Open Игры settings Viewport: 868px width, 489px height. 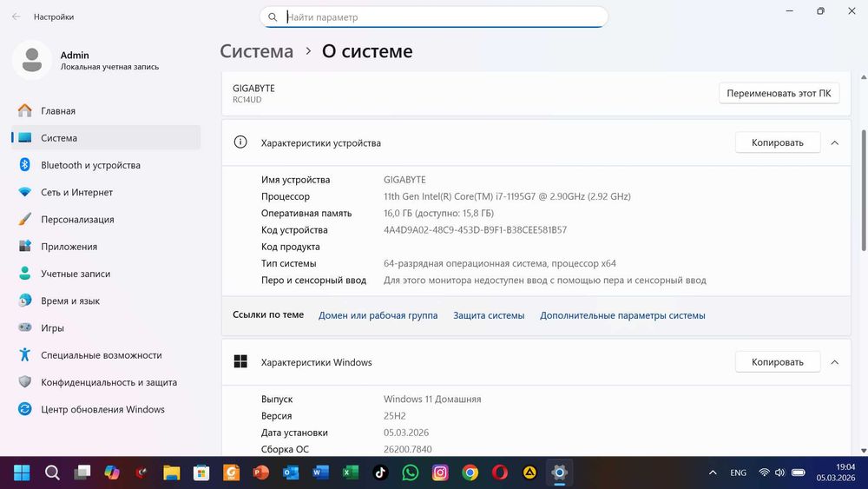106,327
